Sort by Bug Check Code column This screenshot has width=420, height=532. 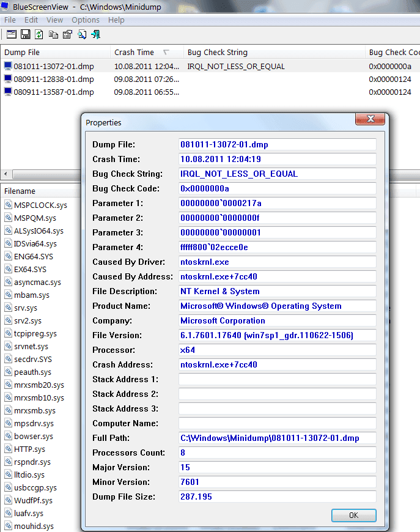click(393, 52)
